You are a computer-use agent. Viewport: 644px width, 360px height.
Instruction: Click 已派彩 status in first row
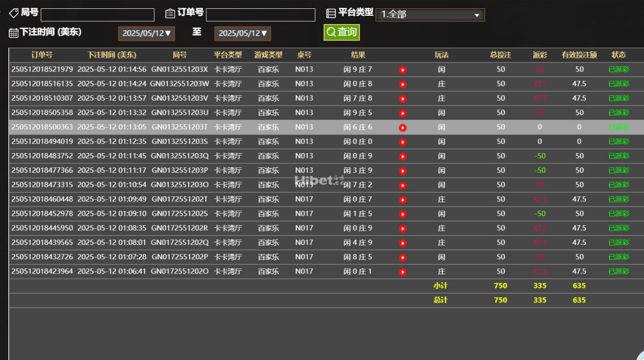[x=618, y=70]
